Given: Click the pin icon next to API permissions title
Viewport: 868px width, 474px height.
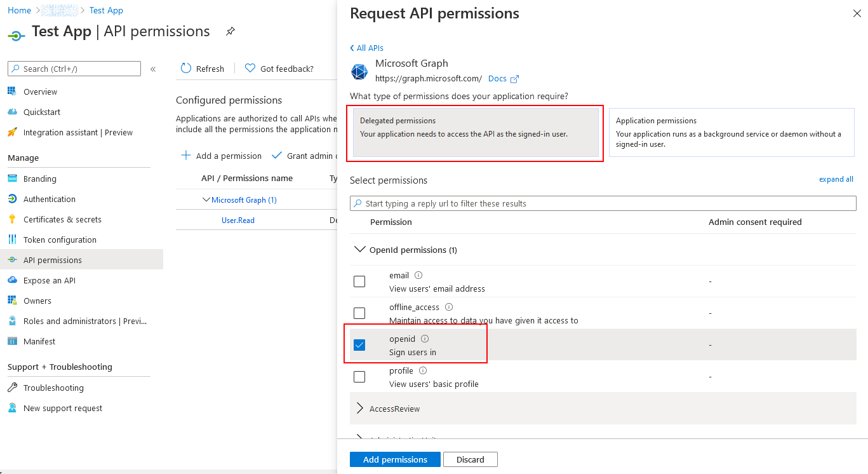Looking at the screenshot, I should point(230,31).
